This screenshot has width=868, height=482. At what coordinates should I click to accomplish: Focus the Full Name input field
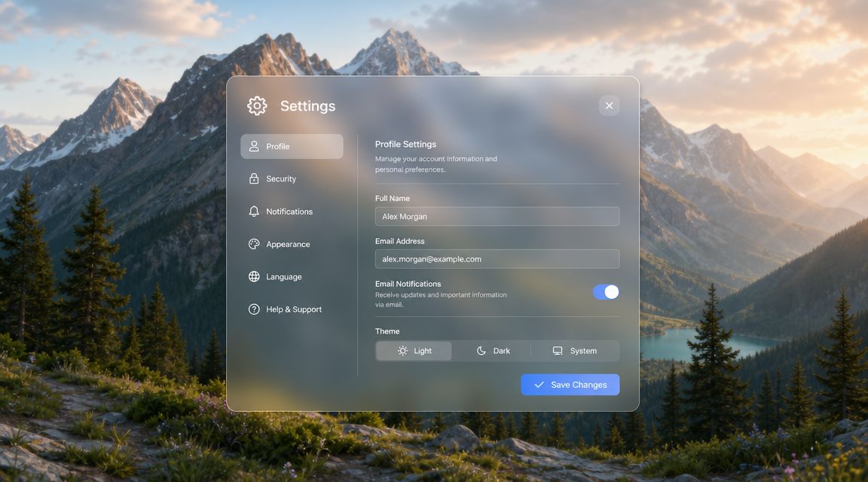click(497, 216)
